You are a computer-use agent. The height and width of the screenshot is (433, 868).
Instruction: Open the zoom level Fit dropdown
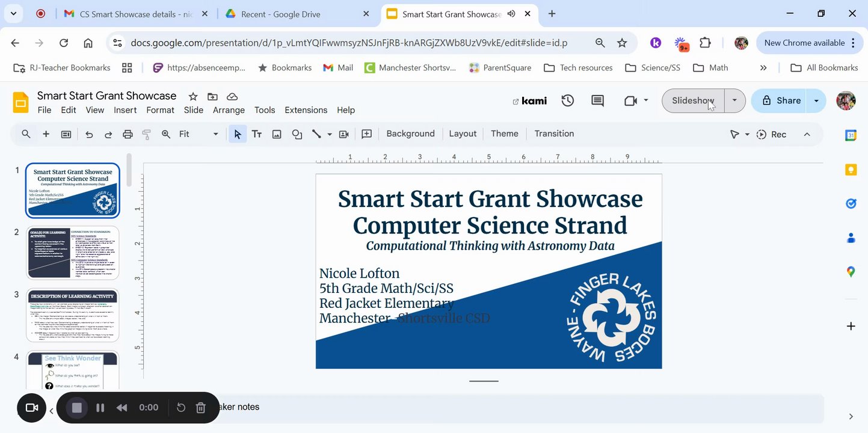[x=199, y=134]
